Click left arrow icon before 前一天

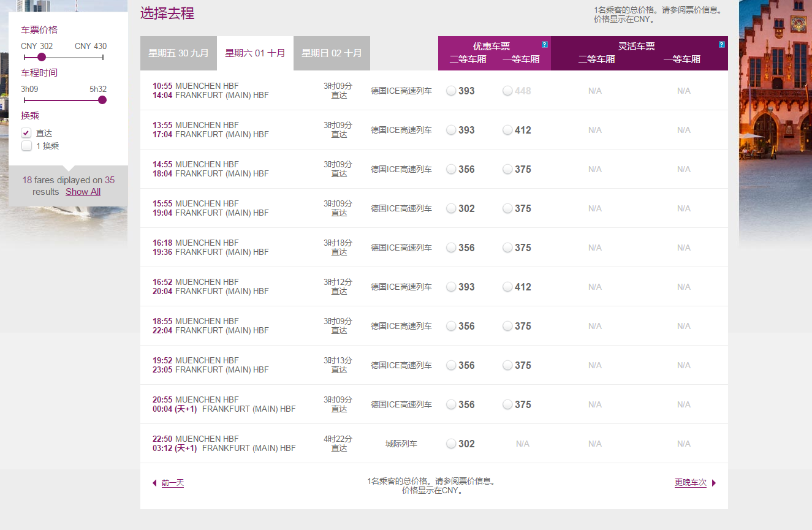[x=154, y=483]
